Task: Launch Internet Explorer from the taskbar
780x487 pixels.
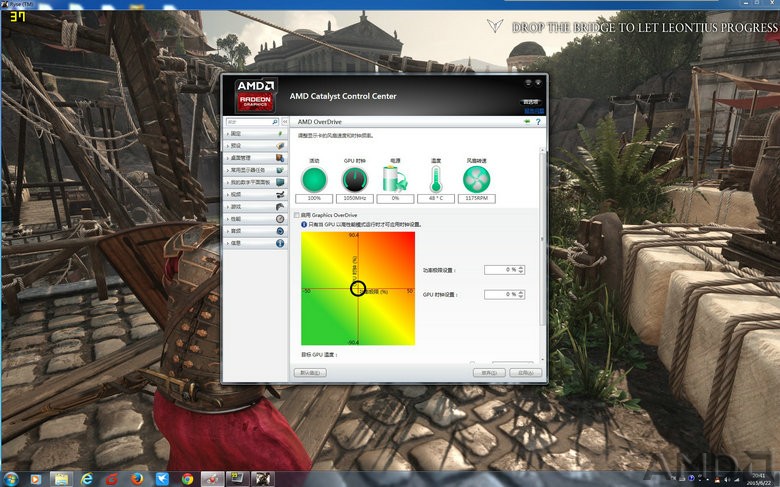Action: (87, 479)
